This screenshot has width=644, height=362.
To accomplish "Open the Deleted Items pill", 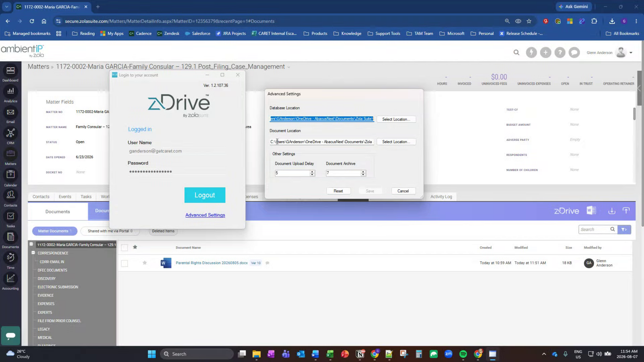I will [163, 231].
